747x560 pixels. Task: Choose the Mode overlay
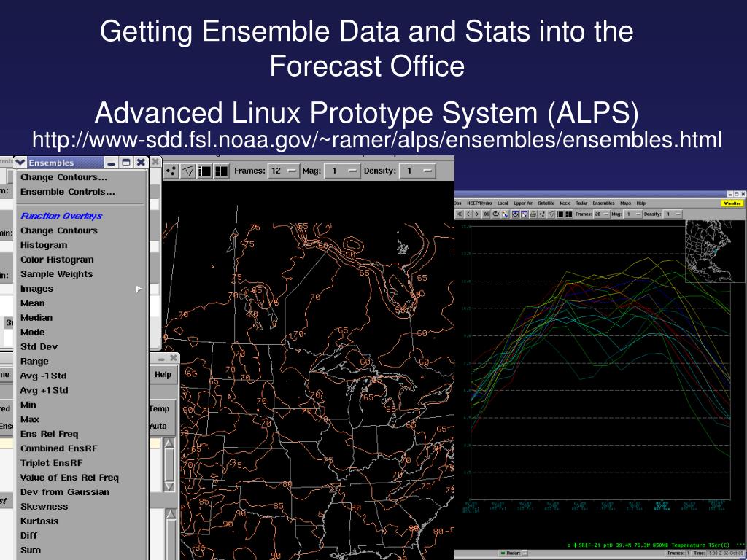tap(32, 332)
